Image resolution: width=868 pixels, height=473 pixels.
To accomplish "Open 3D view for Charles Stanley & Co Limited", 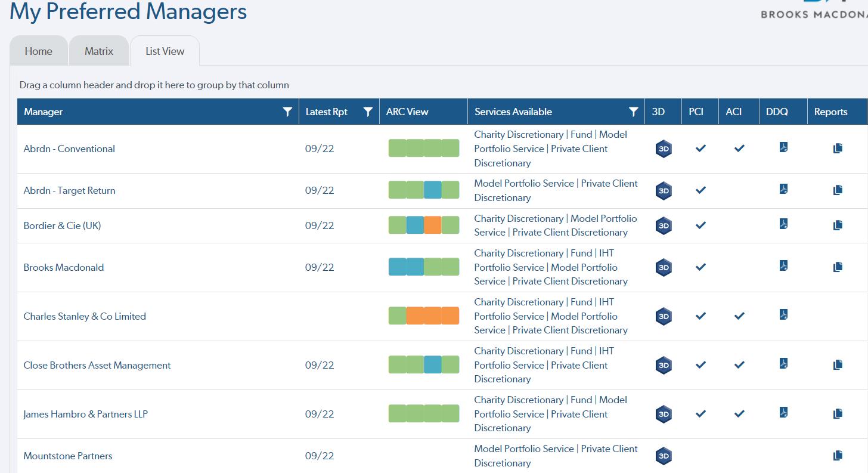I will (x=664, y=316).
